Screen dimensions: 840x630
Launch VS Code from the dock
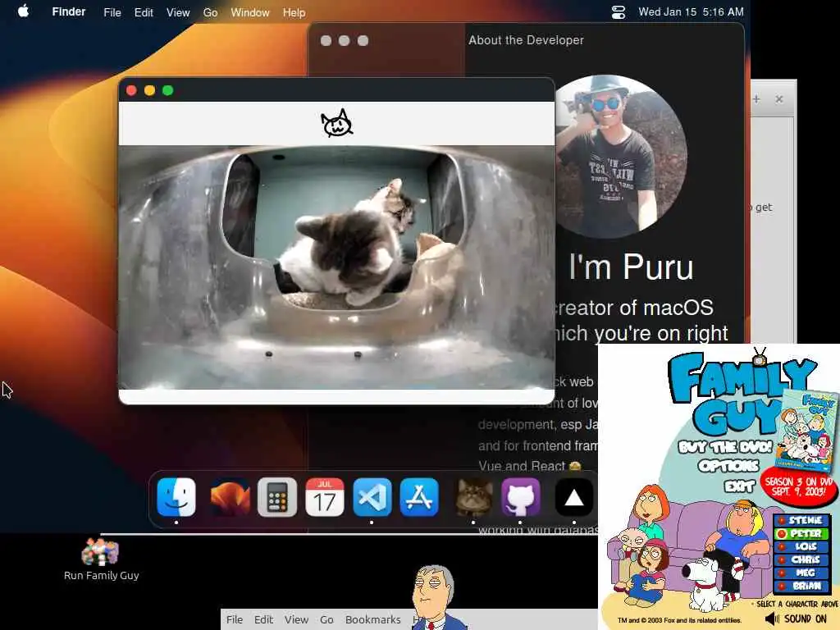[x=372, y=496]
